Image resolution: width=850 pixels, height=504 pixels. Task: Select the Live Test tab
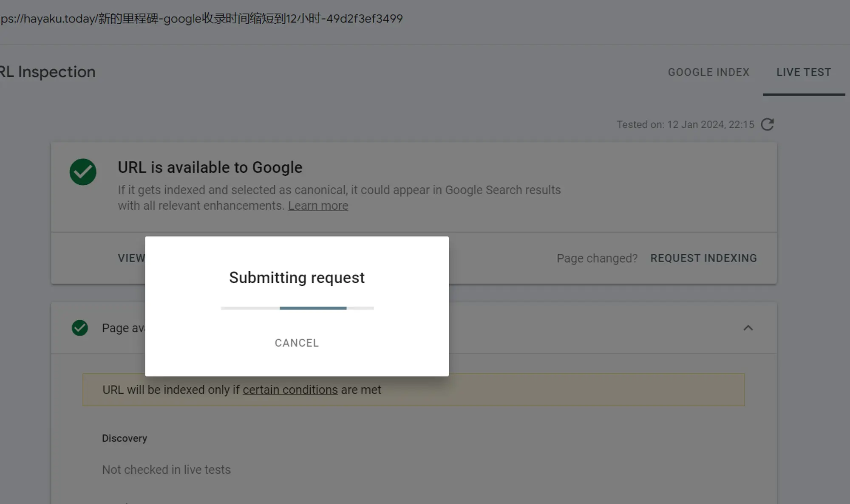(804, 72)
